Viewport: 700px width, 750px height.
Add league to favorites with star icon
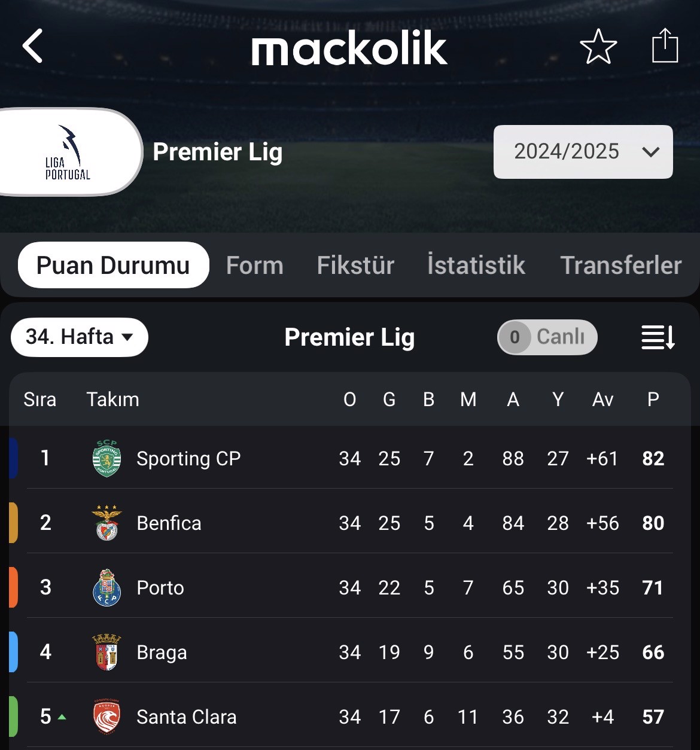[x=598, y=46]
